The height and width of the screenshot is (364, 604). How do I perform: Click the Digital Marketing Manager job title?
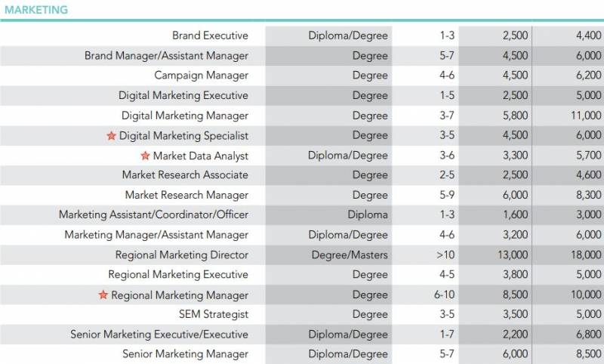[x=184, y=116]
